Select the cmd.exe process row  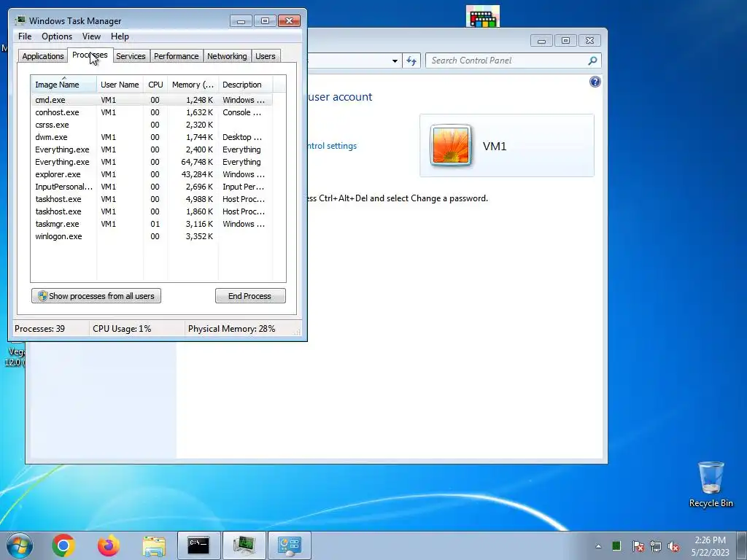point(152,100)
